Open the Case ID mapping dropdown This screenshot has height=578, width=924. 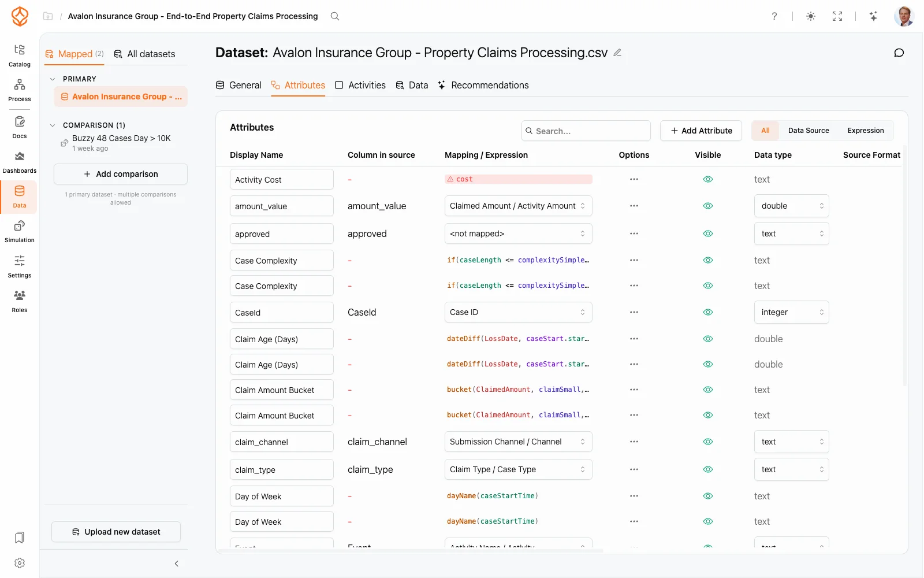click(518, 312)
